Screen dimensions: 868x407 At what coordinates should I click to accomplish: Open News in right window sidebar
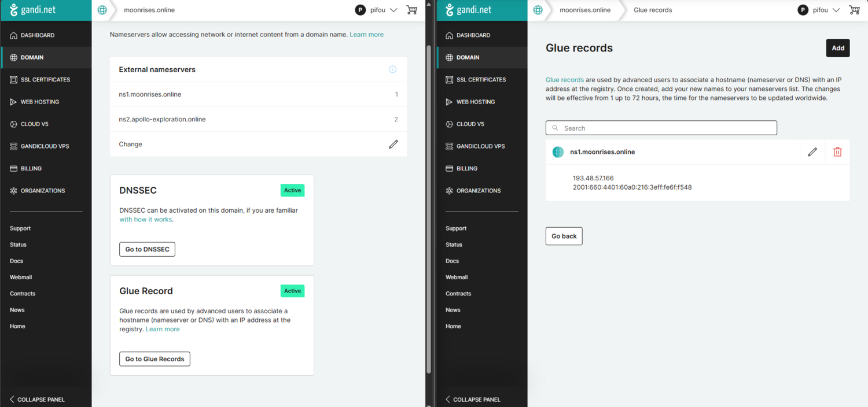[453, 310]
